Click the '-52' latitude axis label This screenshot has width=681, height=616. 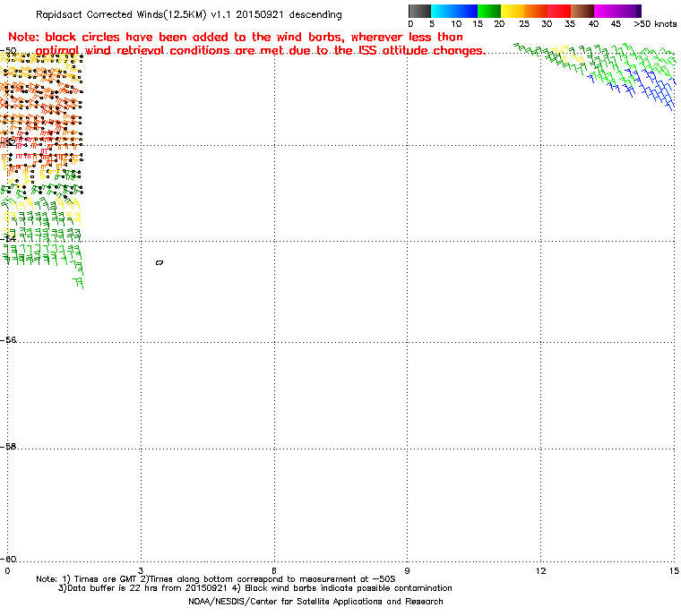point(8,142)
